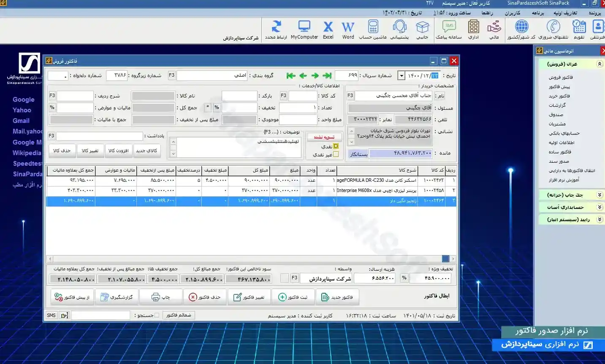The width and height of the screenshot is (605, 364).
Task: Open the phonebook contact icon
Action: pos(598,30)
